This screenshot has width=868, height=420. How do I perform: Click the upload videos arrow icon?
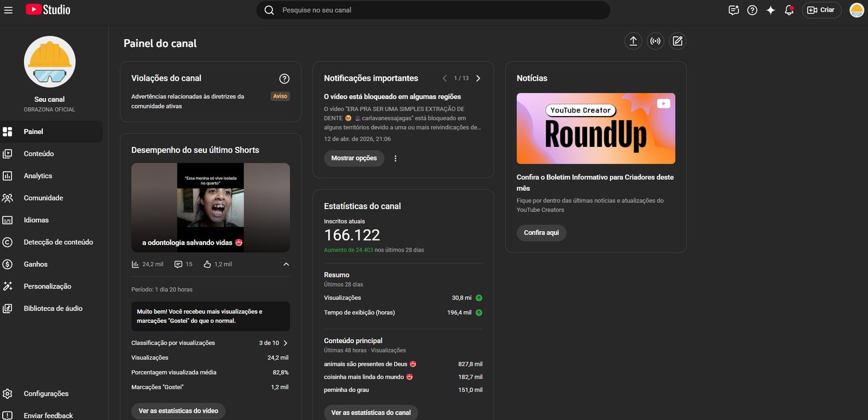pos(633,41)
